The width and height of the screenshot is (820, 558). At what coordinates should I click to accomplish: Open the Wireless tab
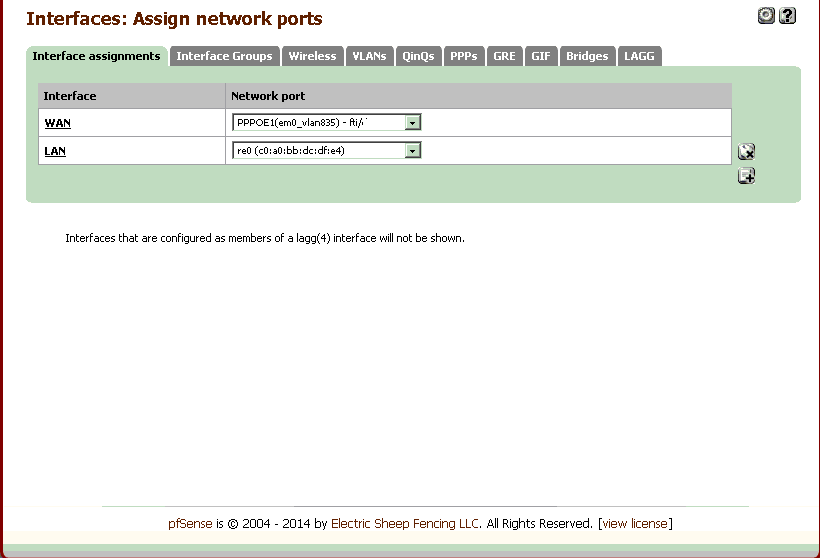[312, 57]
